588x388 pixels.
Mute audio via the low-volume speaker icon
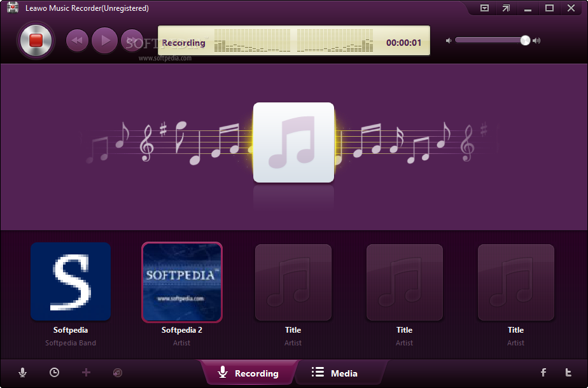449,41
